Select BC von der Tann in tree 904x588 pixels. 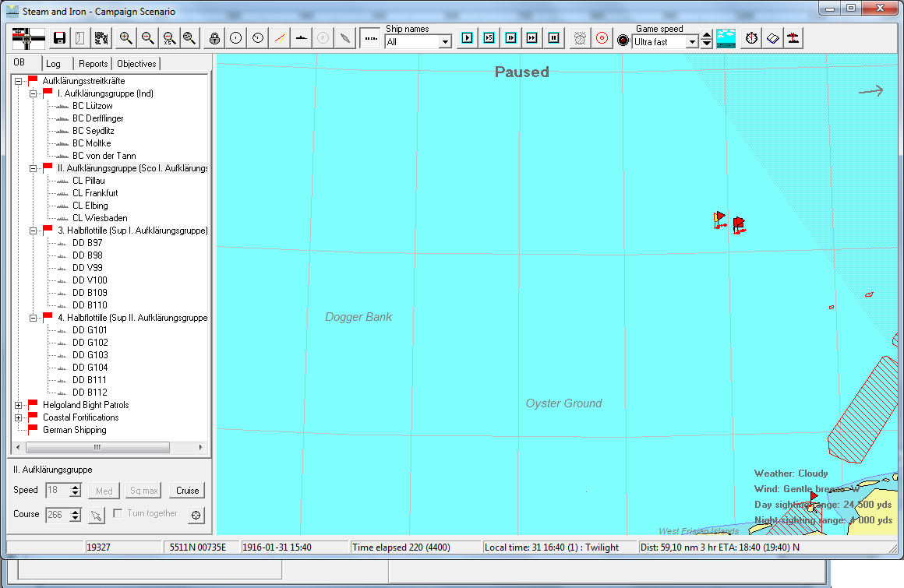point(104,156)
